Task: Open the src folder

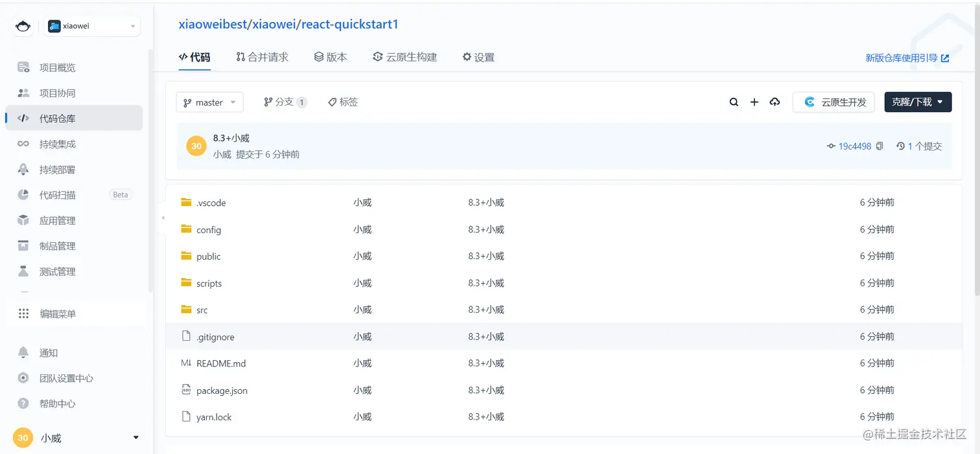Action: (202, 310)
